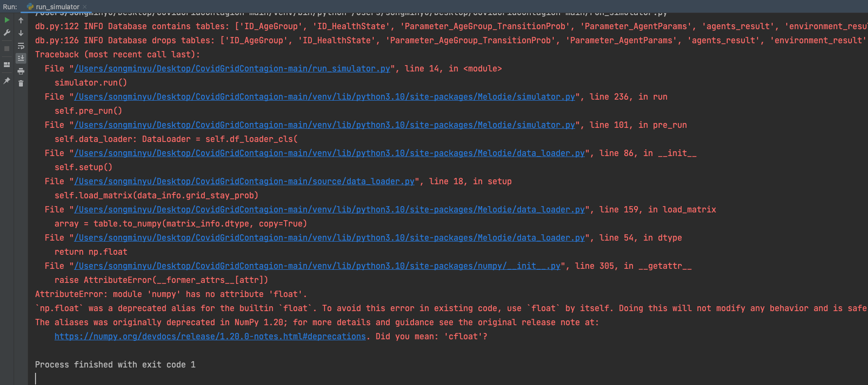This screenshot has width=868, height=385.
Task: Clear console with the trash icon
Action: (21, 84)
